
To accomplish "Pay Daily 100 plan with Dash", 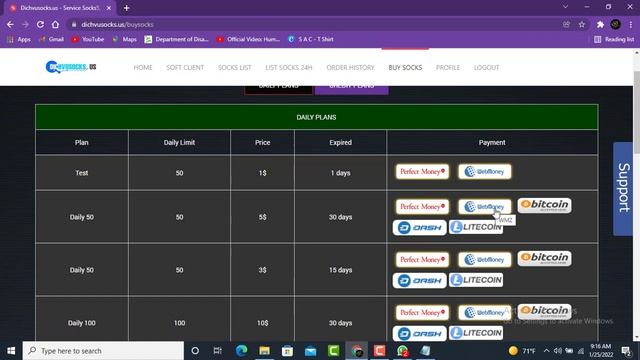I will [419, 333].
